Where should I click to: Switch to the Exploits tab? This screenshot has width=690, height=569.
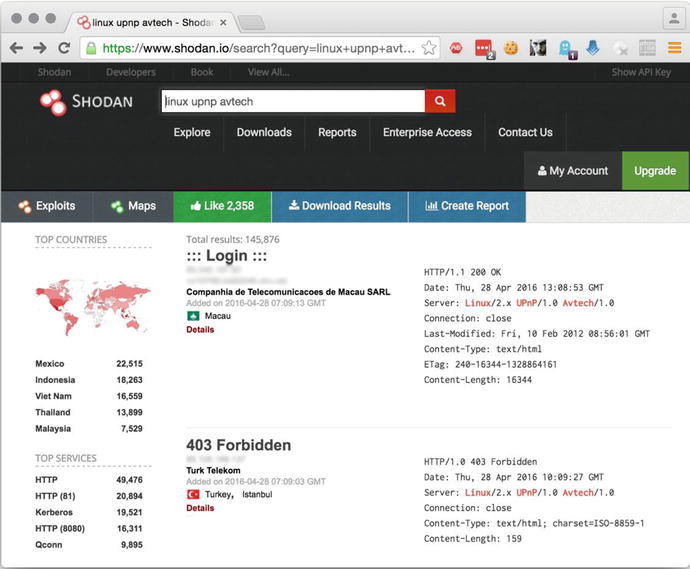(47, 206)
